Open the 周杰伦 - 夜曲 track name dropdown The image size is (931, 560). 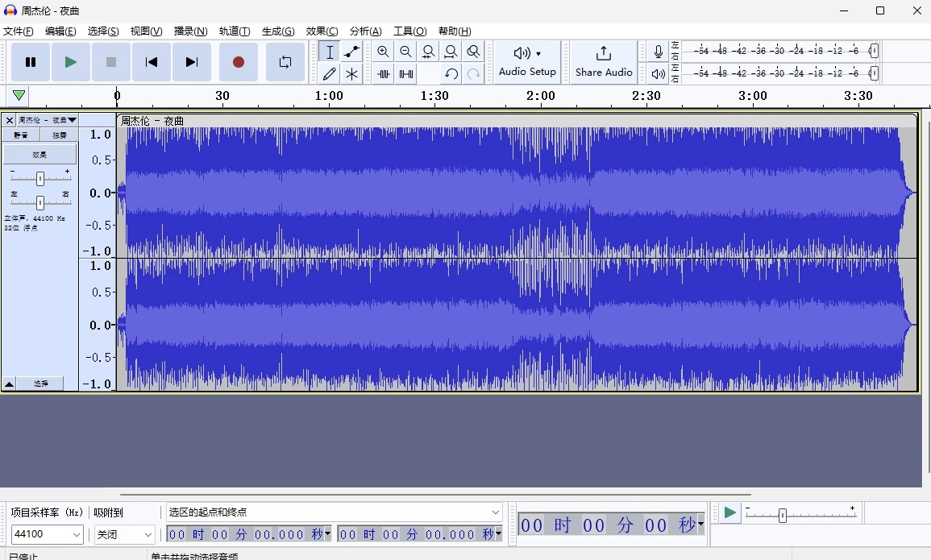click(48, 120)
